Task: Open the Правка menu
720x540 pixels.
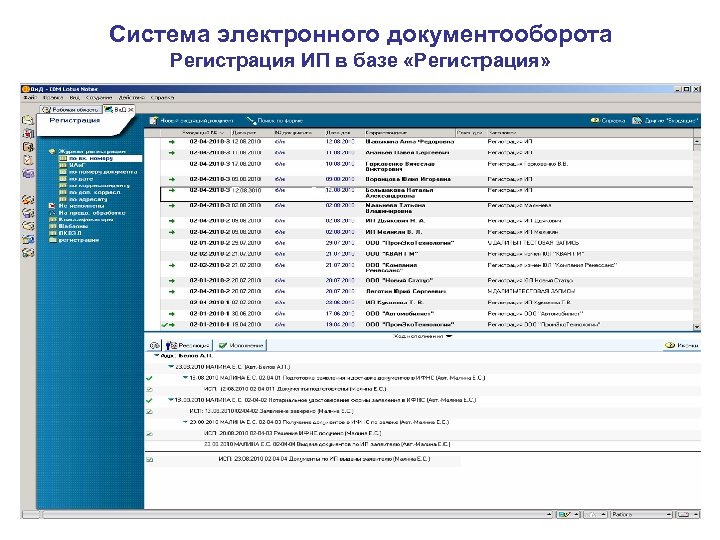Action: coord(52,97)
